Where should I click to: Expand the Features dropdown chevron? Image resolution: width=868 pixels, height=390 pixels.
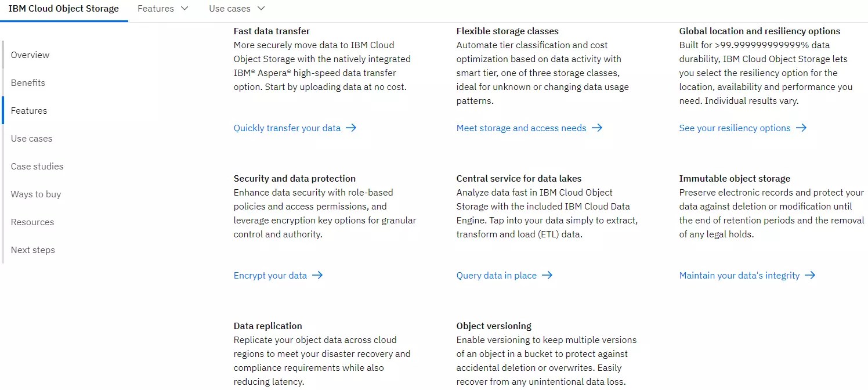[x=185, y=9]
